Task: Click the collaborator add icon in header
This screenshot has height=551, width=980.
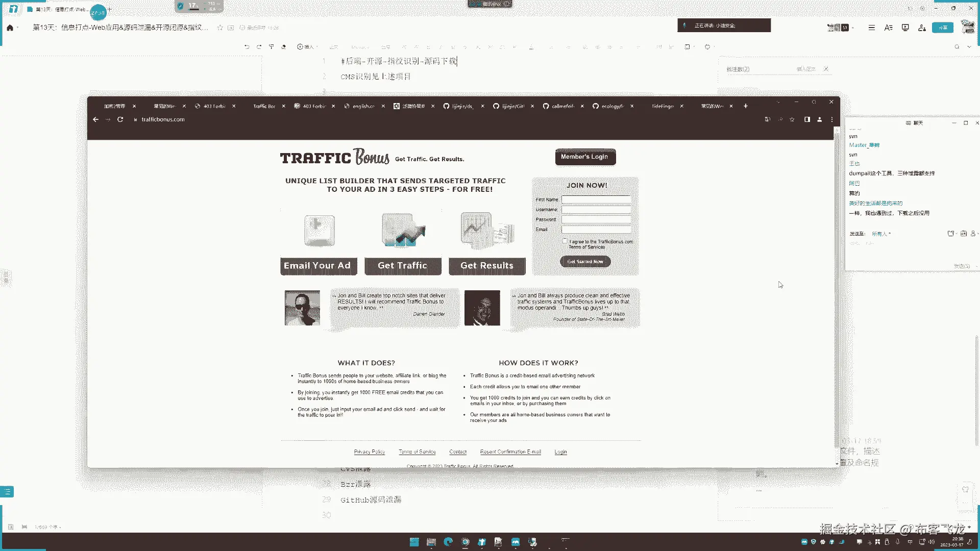Action: click(922, 28)
